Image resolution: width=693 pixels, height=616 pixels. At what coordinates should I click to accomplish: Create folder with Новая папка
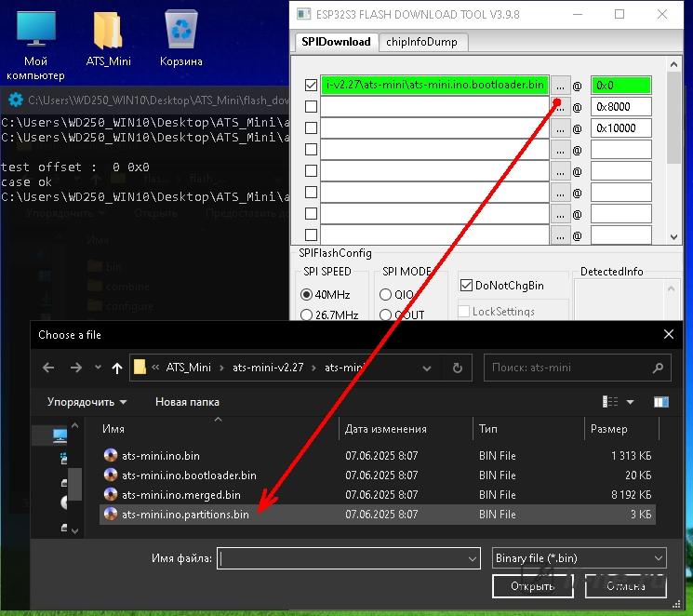tap(187, 402)
